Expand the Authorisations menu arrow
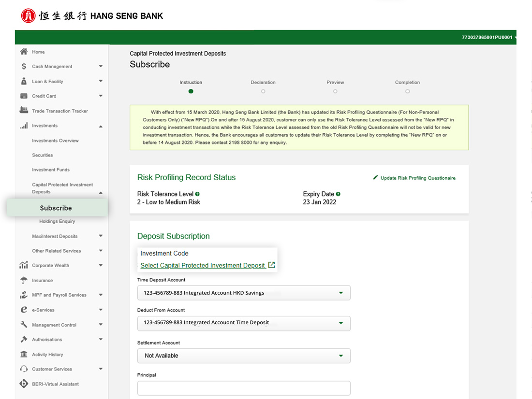 (x=101, y=339)
